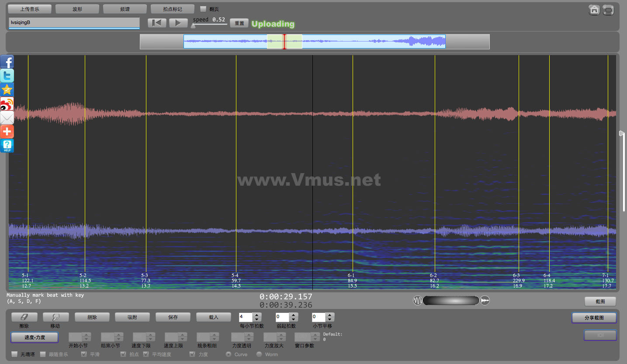Switch to 频谱 spectrum view
The height and width of the screenshot is (364, 627).
pyautogui.click(x=125, y=9)
